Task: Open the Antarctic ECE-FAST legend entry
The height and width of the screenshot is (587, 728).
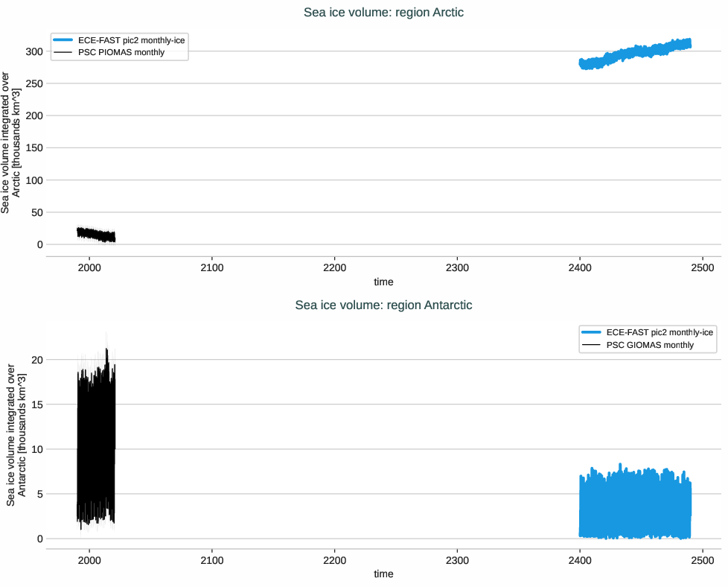Action: pos(659,332)
